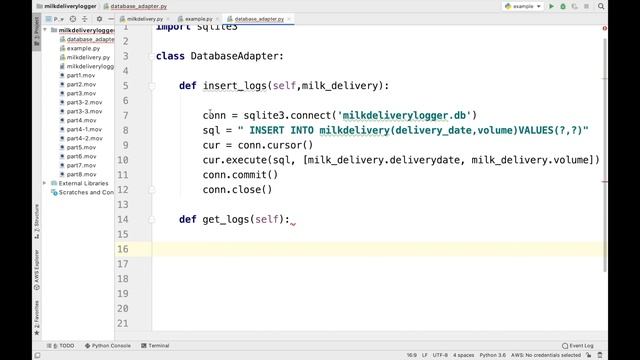The width and height of the screenshot is (640, 360).
Task: Expand the External Libraries node
Action: coord(45,183)
